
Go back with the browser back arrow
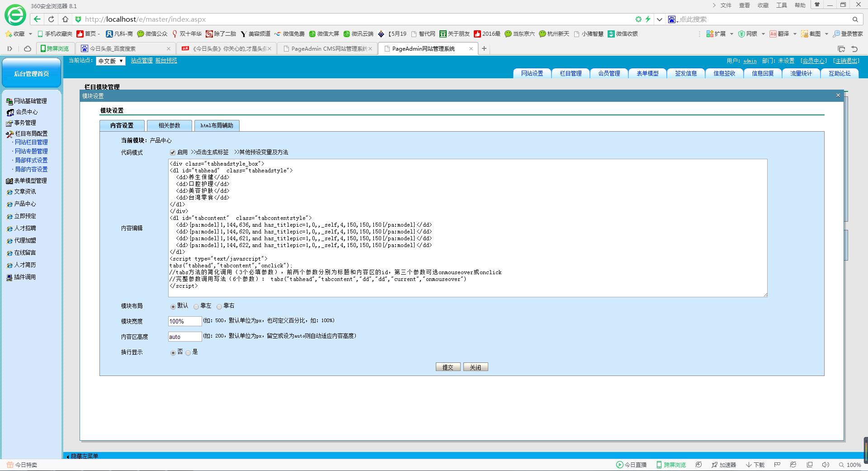pyautogui.click(x=37, y=19)
